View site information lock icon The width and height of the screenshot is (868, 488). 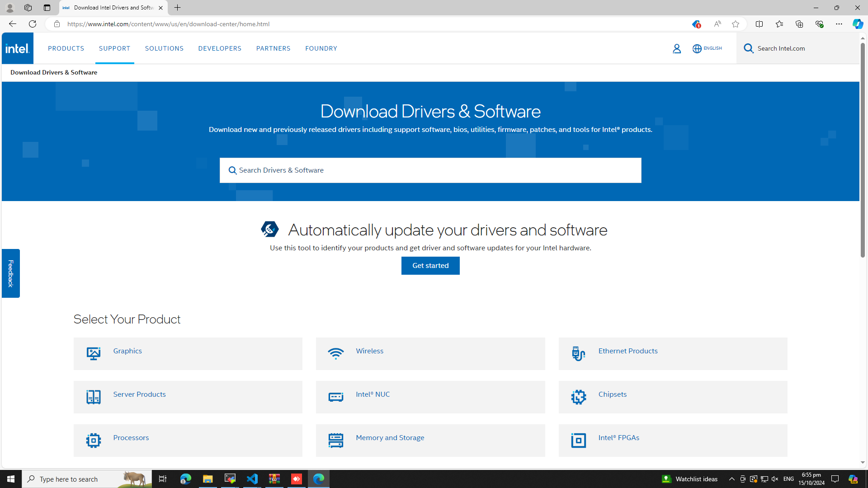pyautogui.click(x=57, y=24)
